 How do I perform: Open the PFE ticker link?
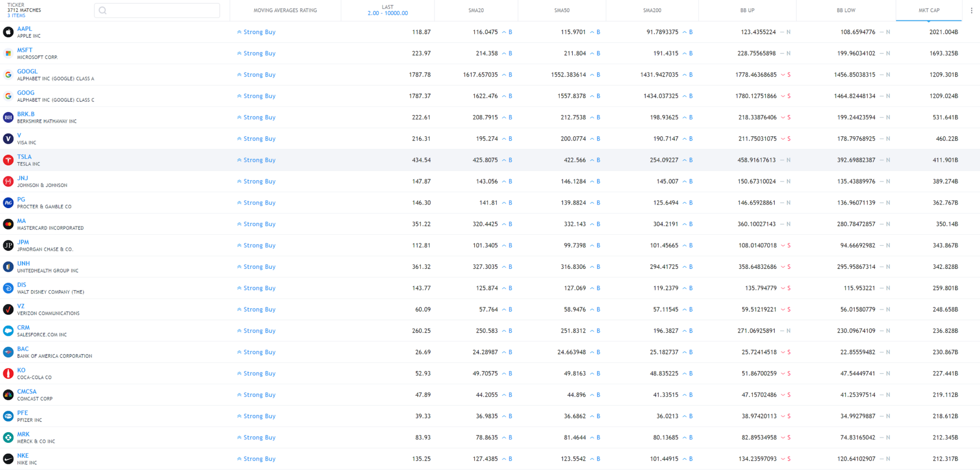[x=22, y=413]
